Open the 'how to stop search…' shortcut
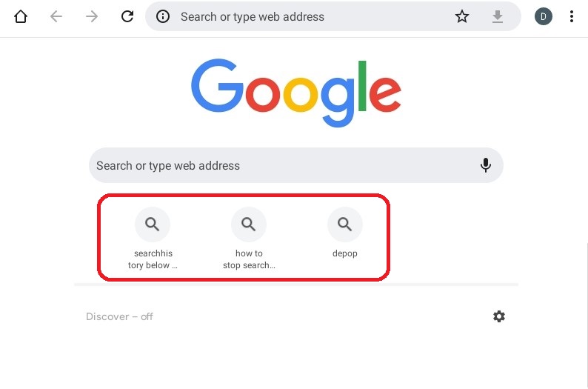Image resolution: width=588 pixels, height=389 pixels. [x=249, y=224]
